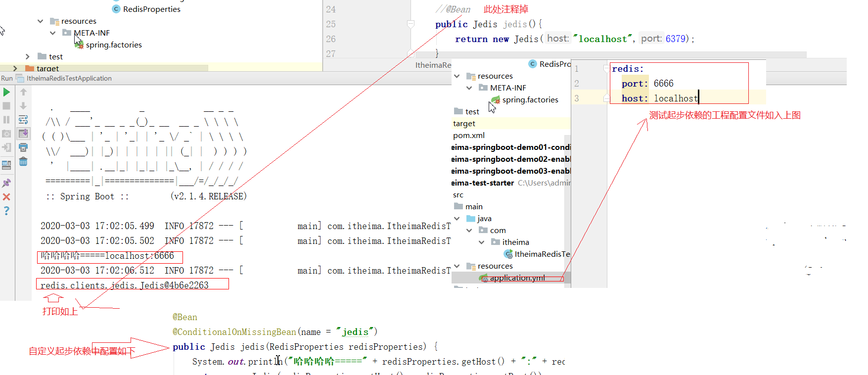Screen dimensions: 868x375
Task: Collapse the java folder in the tree
Action: [457, 219]
